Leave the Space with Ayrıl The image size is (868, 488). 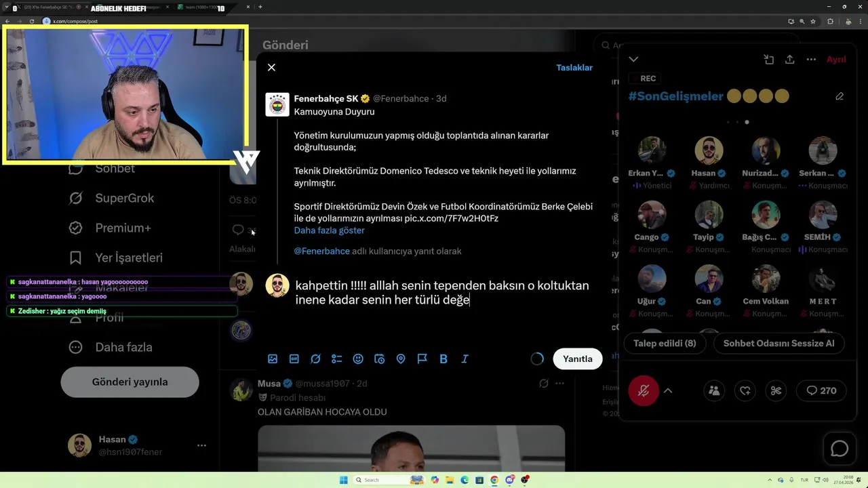(836, 59)
